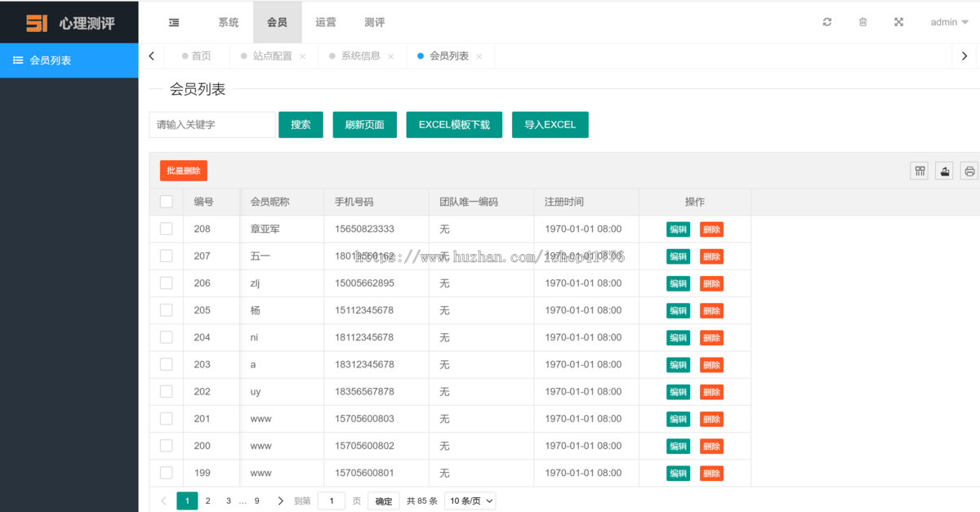Click 编辑 for member 205
Image resolution: width=980 pixels, height=512 pixels.
click(x=679, y=310)
